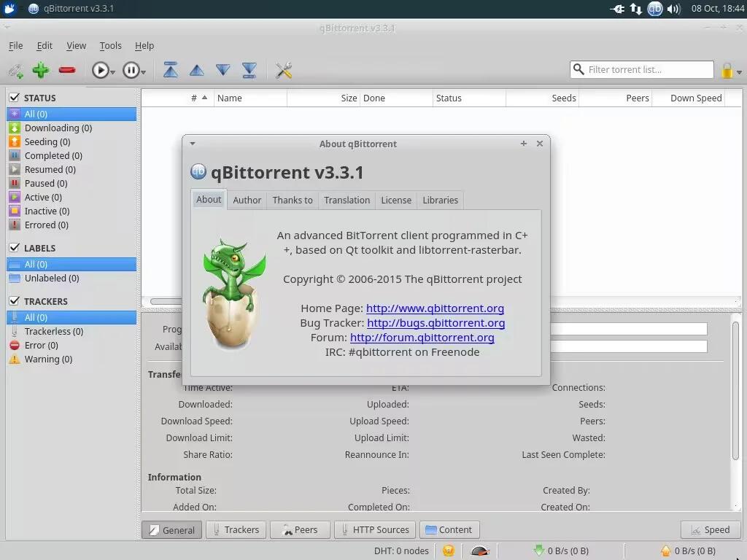Open the Tools menu
The width and height of the screenshot is (747, 560).
(x=111, y=46)
